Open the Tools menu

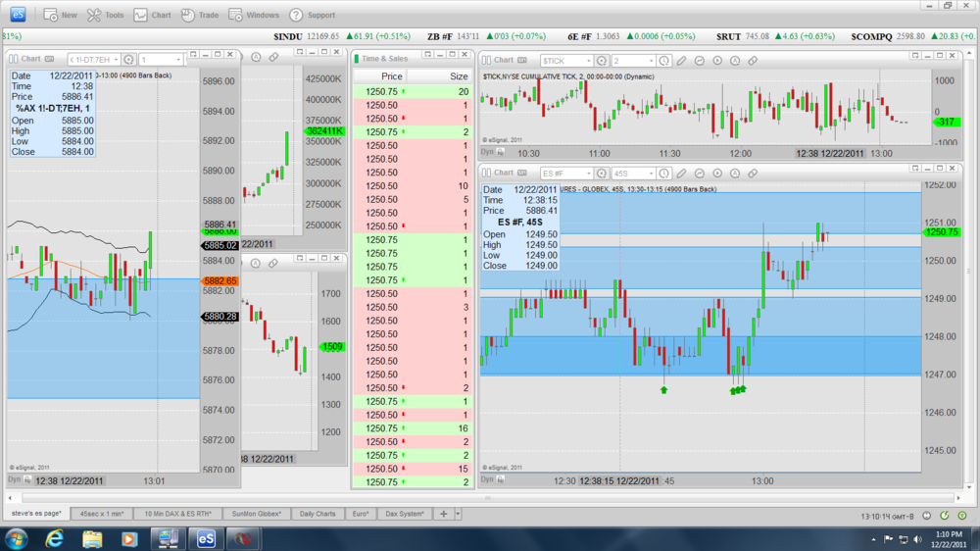coord(105,15)
